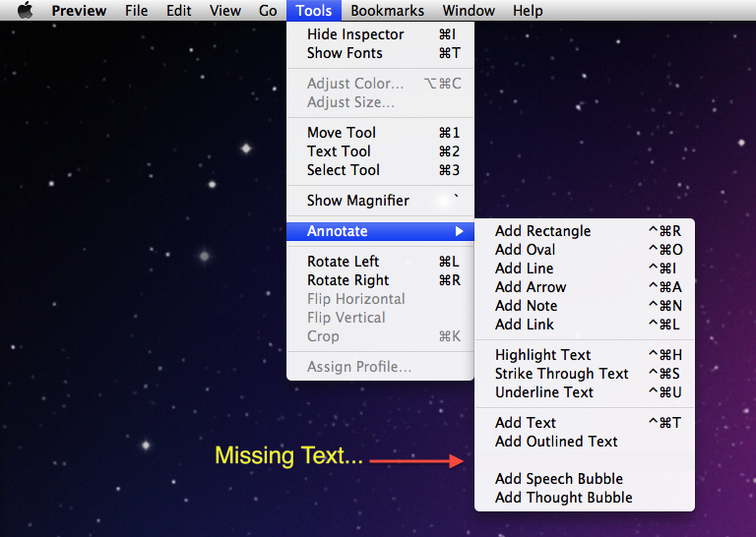The width and height of the screenshot is (756, 537).
Task: Choose Add Text
Action: click(x=585, y=423)
